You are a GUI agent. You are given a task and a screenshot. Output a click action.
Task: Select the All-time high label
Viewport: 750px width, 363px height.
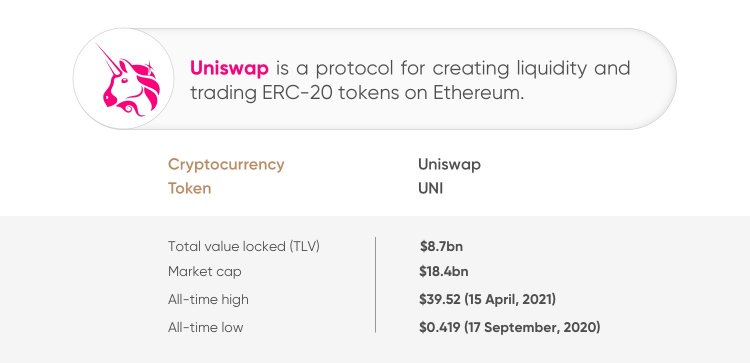[208, 300]
